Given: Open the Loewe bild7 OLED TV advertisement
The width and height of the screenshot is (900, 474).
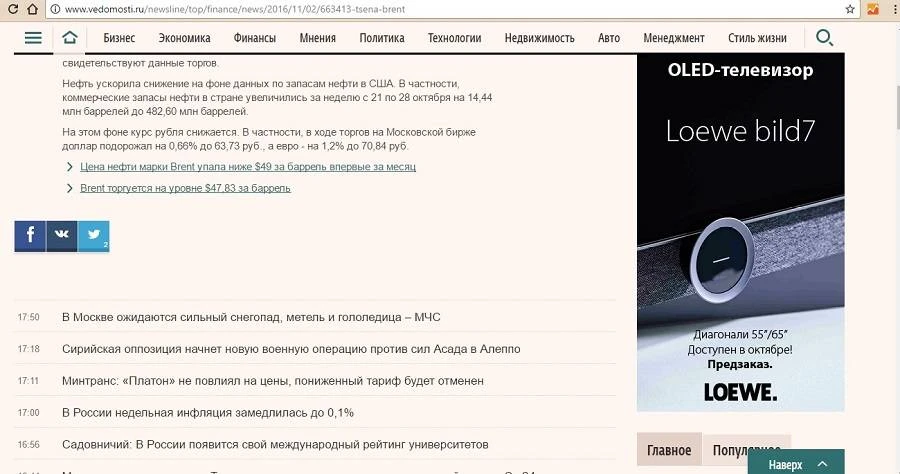Looking at the screenshot, I should coord(740,232).
